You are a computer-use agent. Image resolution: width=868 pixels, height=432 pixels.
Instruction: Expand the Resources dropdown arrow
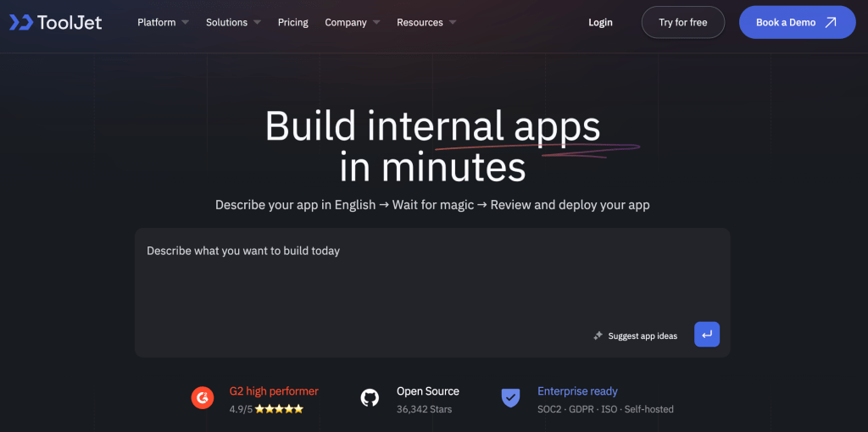(453, 23)
